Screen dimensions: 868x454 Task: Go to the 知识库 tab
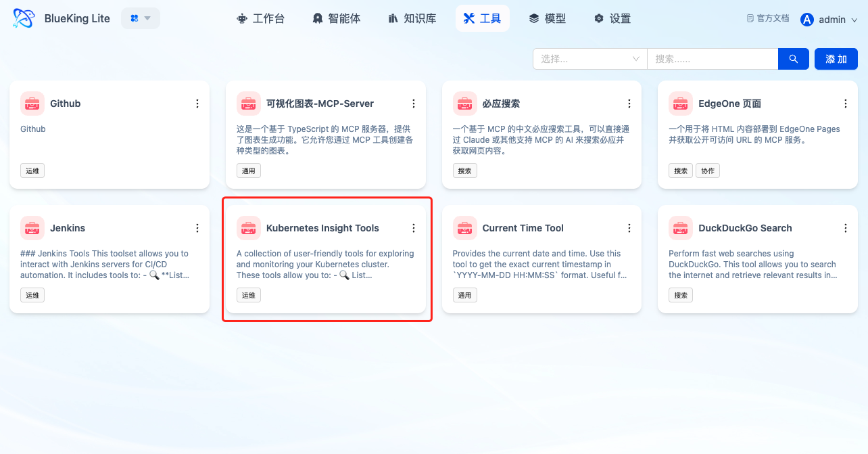[412, 19]
